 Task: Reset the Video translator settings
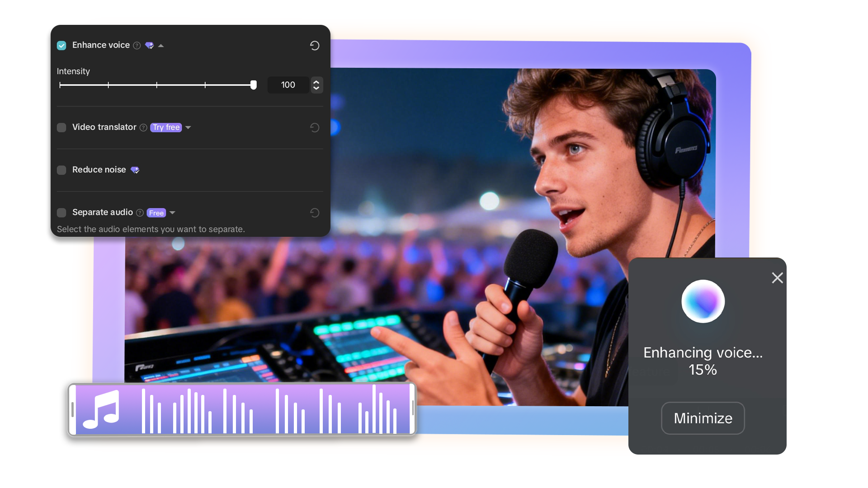tap(315, 127)
